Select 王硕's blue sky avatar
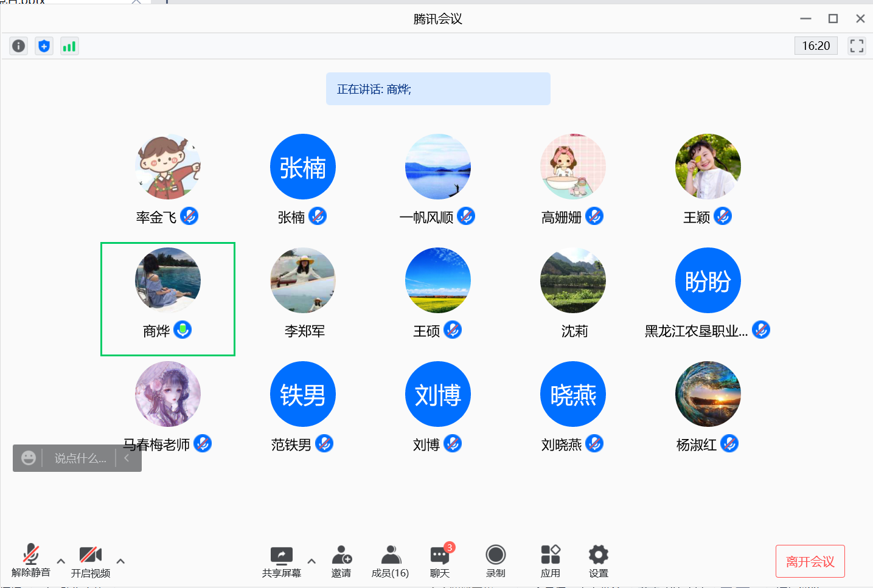Screen dimensions: 873x588 click(438, 280)
